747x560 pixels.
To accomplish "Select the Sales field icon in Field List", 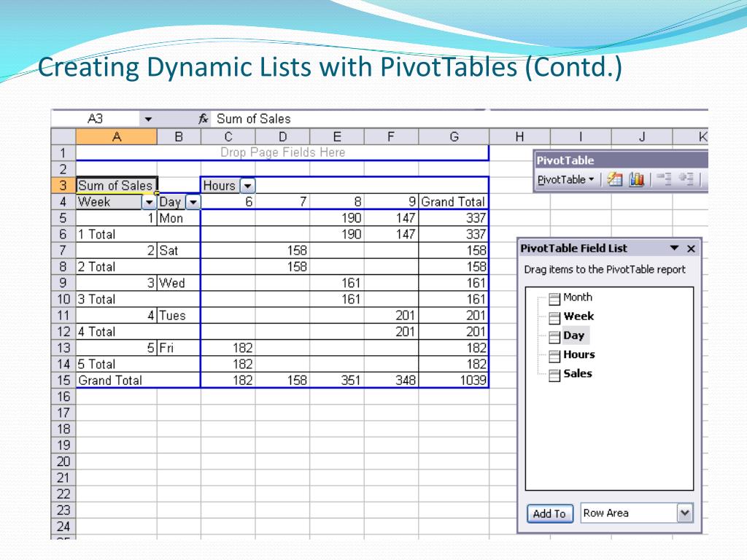I will coord(554,376).
